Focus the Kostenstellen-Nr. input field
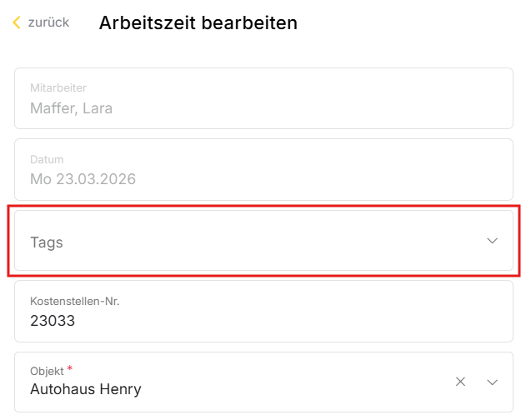Screen dimensions: 531x420 pyautogui.click(x=263, y=311)
